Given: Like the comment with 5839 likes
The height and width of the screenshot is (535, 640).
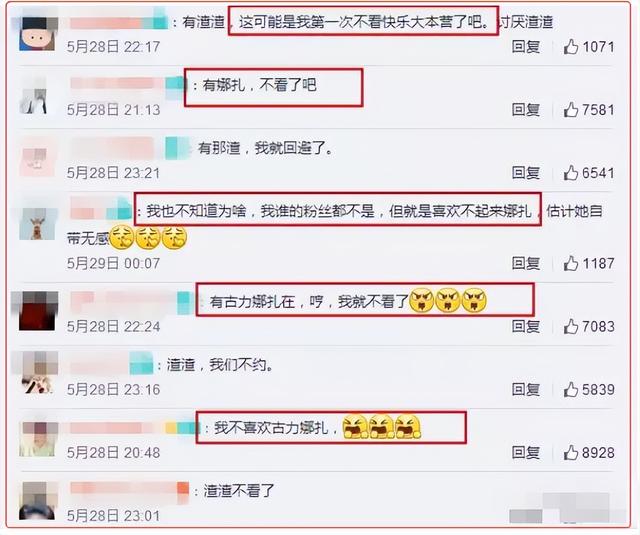Looking at the screenshot, I should [x=571, y=389].
